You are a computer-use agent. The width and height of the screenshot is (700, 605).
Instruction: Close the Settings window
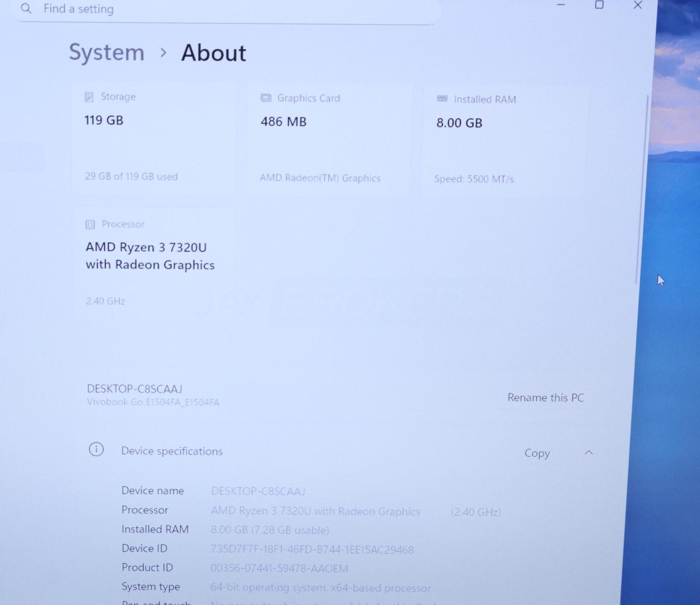[637, 5]
